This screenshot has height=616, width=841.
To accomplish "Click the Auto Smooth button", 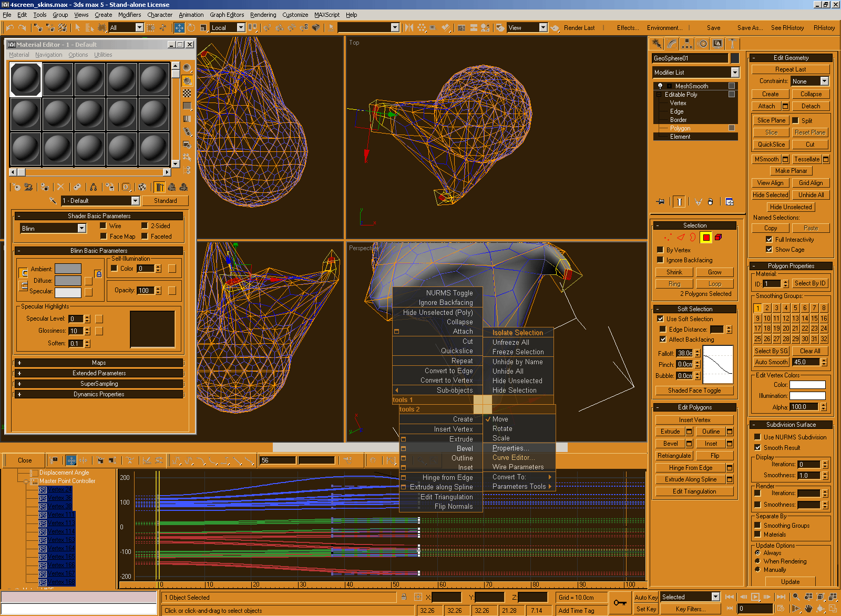I will (x=771, y=362).
